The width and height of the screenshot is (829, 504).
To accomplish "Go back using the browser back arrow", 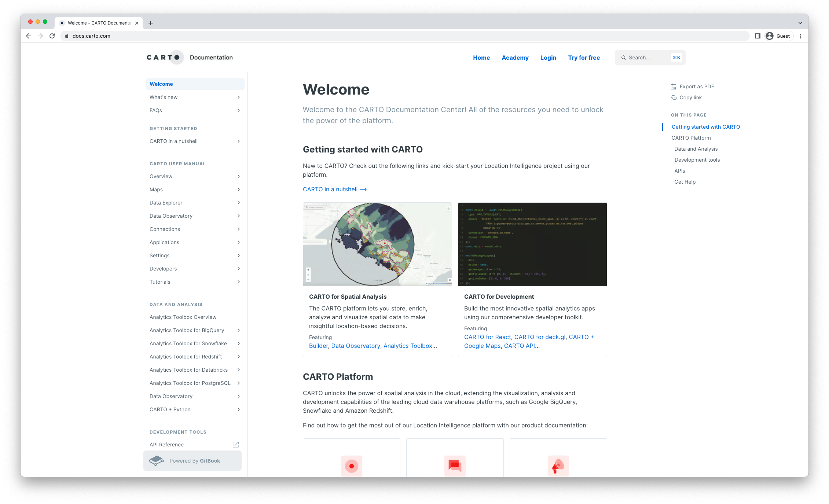I will pos(29,36).
